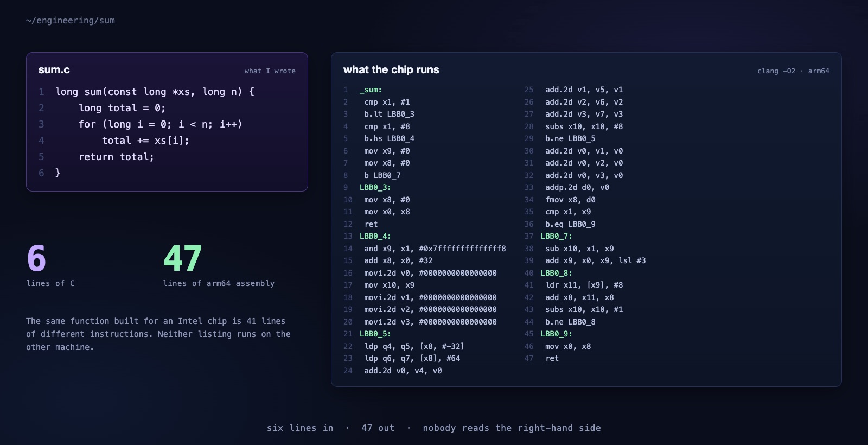The height and width of the screenshot is (445, 868).
Task: Click the "and x9, x1, #0x7ffffffffffffff8" instruction
Action: (435, 249)
